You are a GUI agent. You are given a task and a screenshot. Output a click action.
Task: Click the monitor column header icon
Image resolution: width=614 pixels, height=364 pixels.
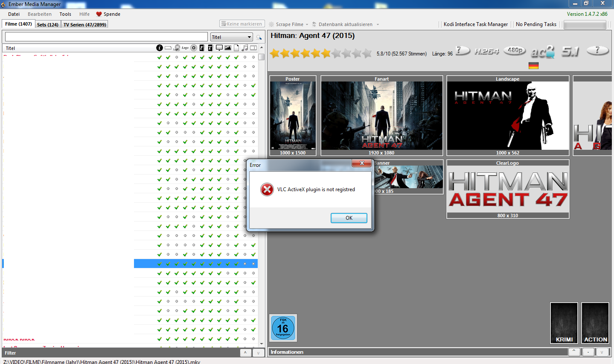click(219, 48)
